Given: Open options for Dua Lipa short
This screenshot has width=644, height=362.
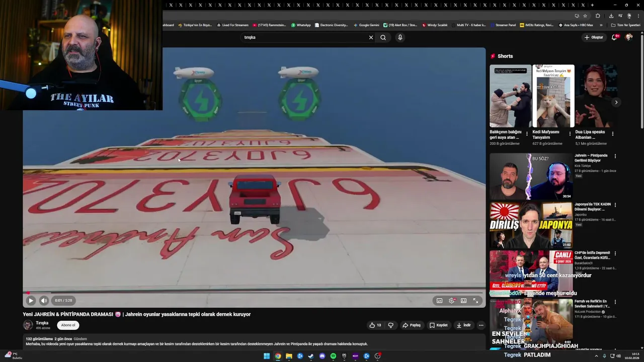Looking at the screenshot, I should [612, 134].
